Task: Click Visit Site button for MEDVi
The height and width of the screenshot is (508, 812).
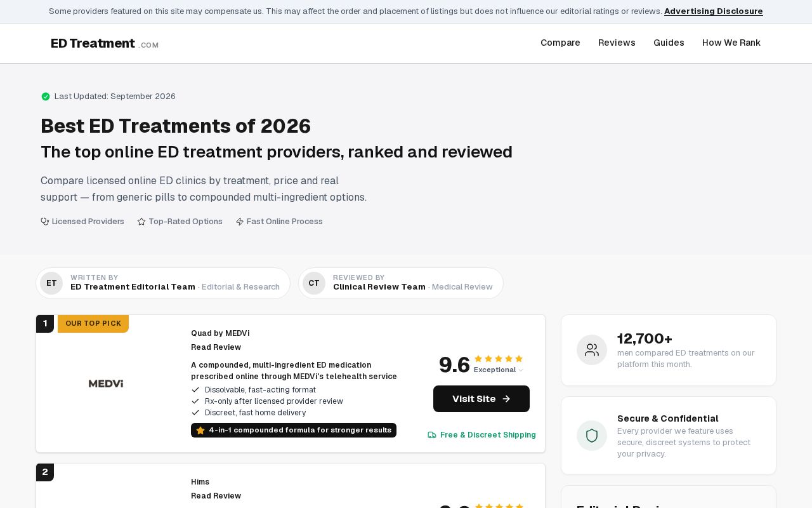Action: click(481, 399)
